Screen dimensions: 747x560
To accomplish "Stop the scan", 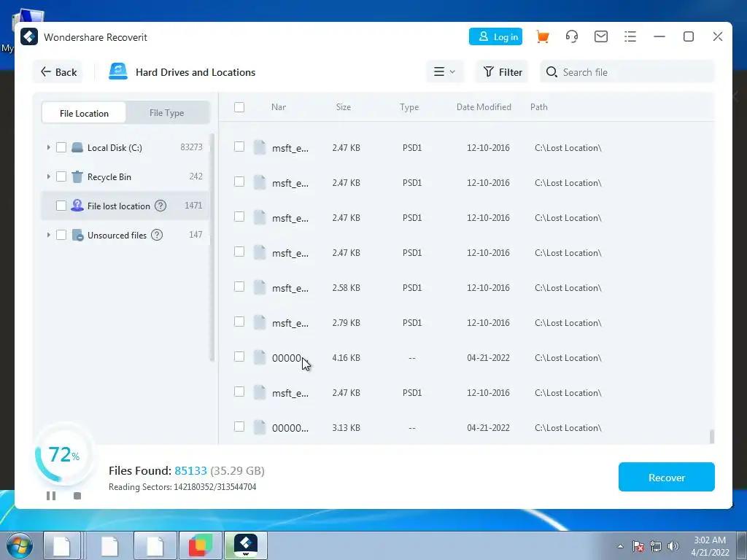I will tap(77, 496).
